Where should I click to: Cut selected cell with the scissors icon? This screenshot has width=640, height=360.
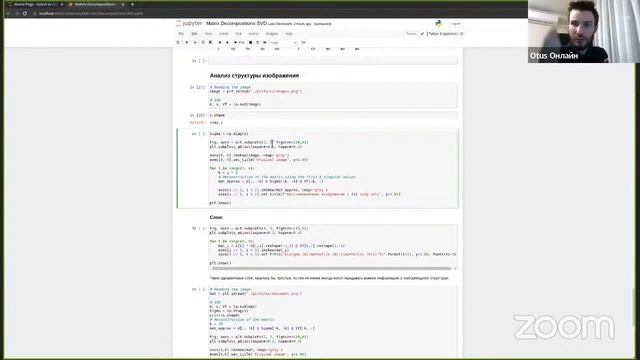click(x=196, y=42)
